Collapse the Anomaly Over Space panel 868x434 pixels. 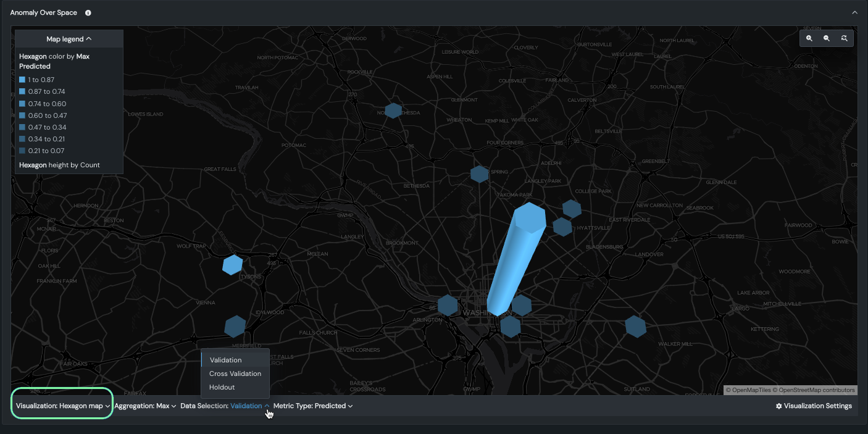coord(854,13)
